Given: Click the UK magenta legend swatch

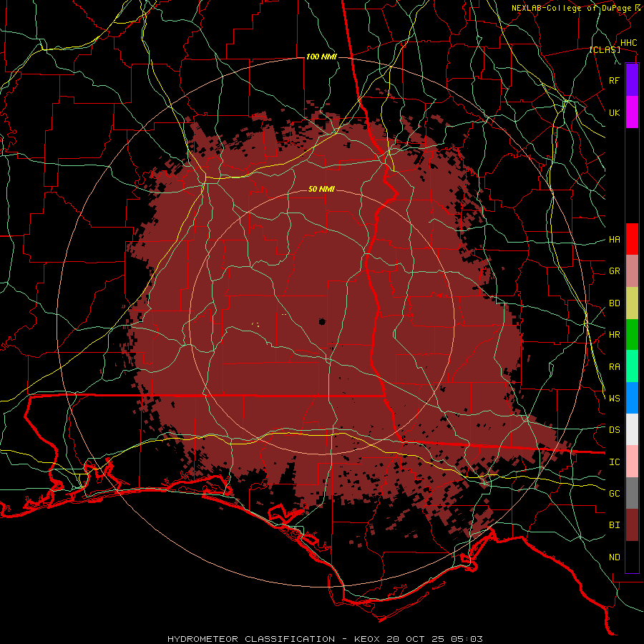Looking at the screenshot, I should (632, 112).
